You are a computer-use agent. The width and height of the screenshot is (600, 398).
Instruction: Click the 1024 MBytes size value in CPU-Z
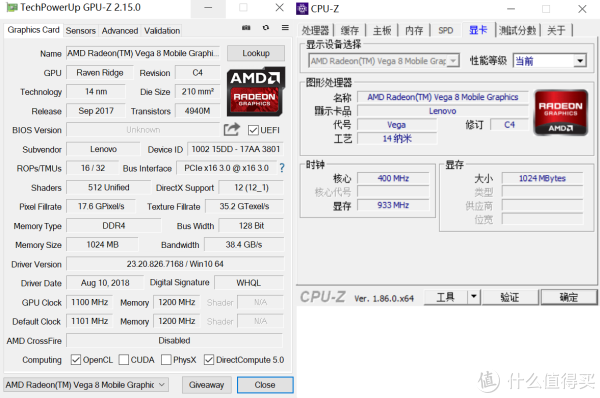coord(542,178)
